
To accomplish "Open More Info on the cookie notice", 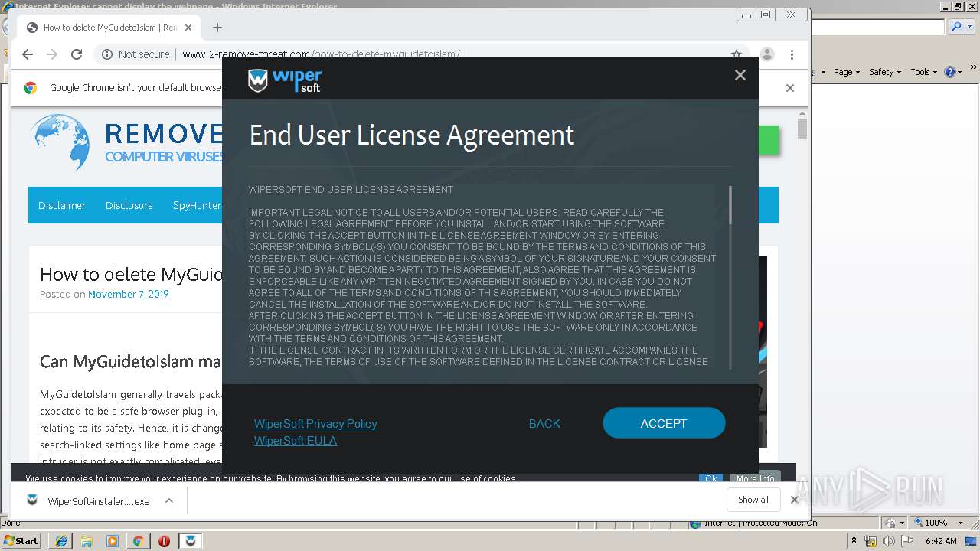I will (756, 478).
